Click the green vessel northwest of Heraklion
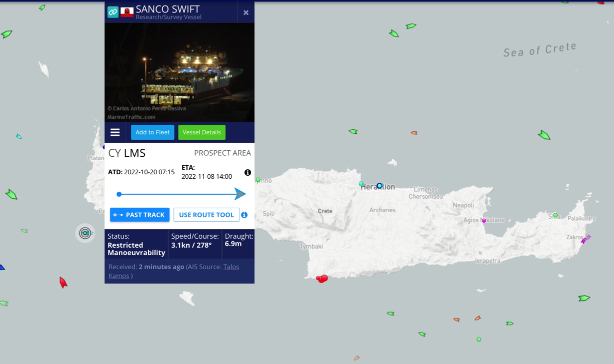This screenshot has height=364, width=614. coord(353,132)
